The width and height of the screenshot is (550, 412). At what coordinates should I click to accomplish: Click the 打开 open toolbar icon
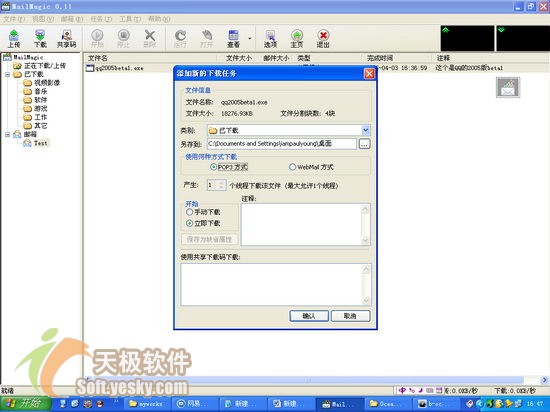click(207, 39)
